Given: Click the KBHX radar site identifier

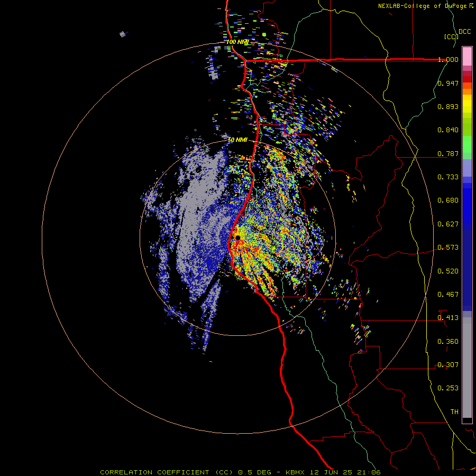Looking at the screenshot, I should 295,472.
